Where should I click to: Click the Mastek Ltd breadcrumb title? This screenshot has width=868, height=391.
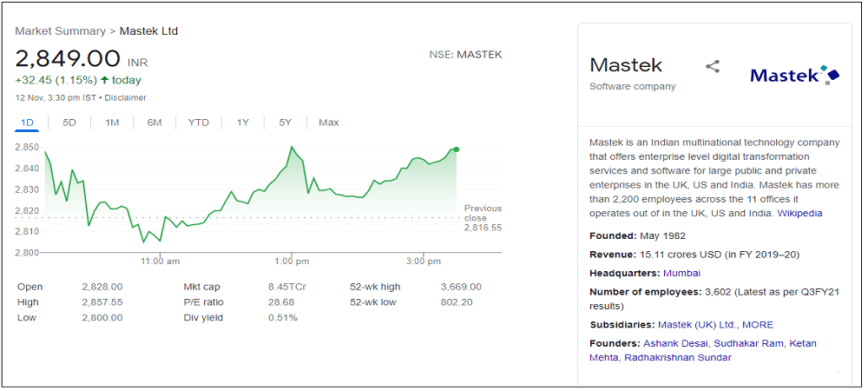(149, 31)
